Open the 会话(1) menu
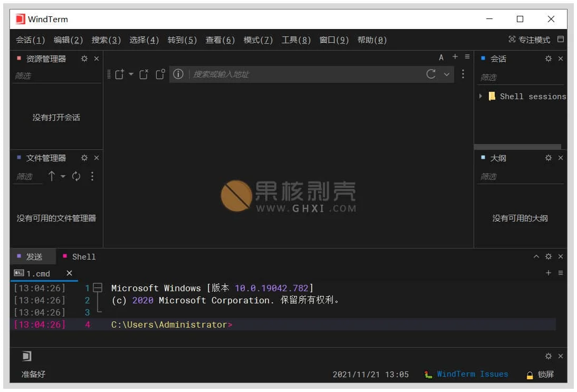Viewport: 577px width, 392px height. pos(30,40)
